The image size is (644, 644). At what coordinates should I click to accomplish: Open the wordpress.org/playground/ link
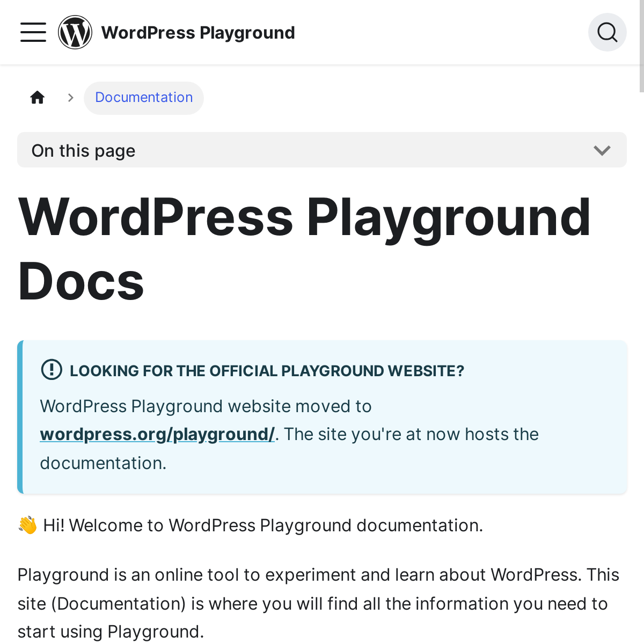(x=157, y=434)
